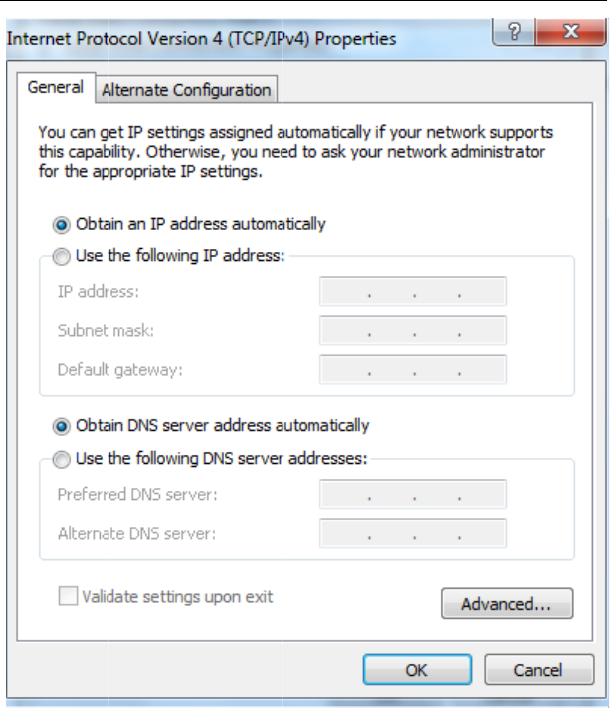Confirm with the OK button
Viewport: 610px width, 708px height.
point(416,670)
